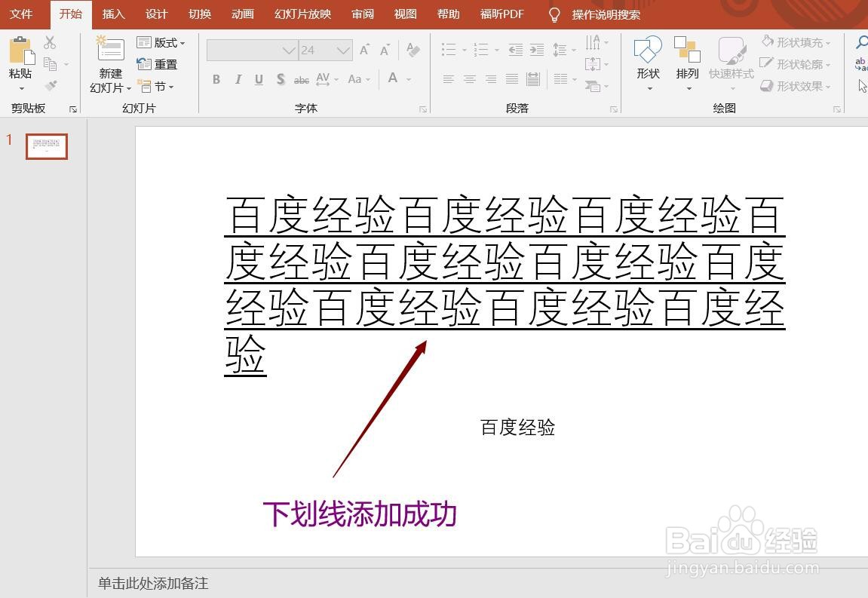The height and width of the screenshot is (598, 868).
Task: Toggle Italic formatting
Action: tap(238, 79)
